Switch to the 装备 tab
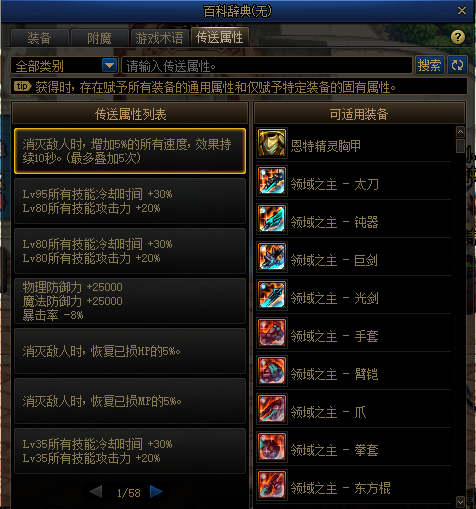 40,38
